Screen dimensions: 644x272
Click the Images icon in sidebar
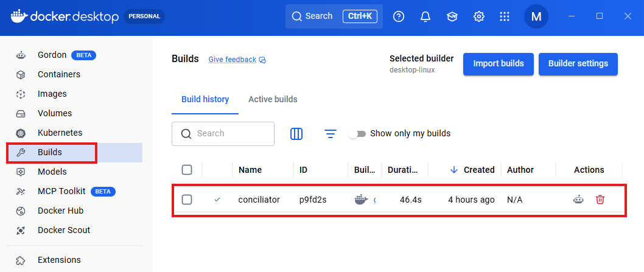coord(21,94)
